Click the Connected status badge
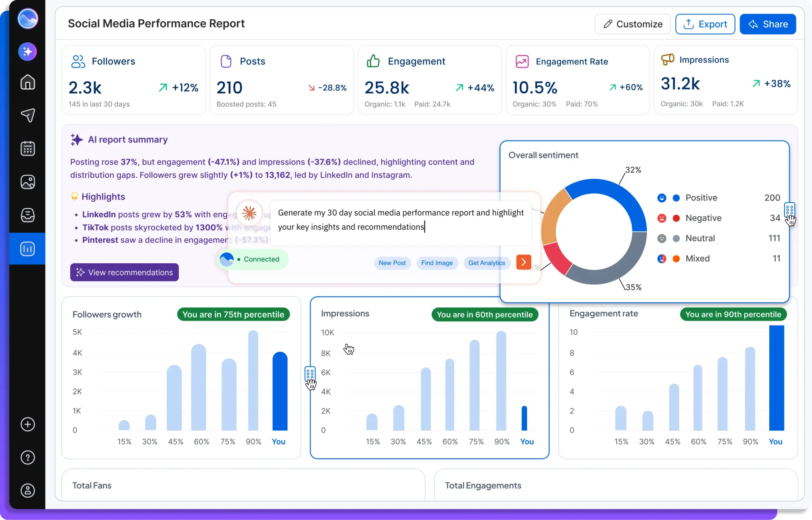 (x=253, y=259)
